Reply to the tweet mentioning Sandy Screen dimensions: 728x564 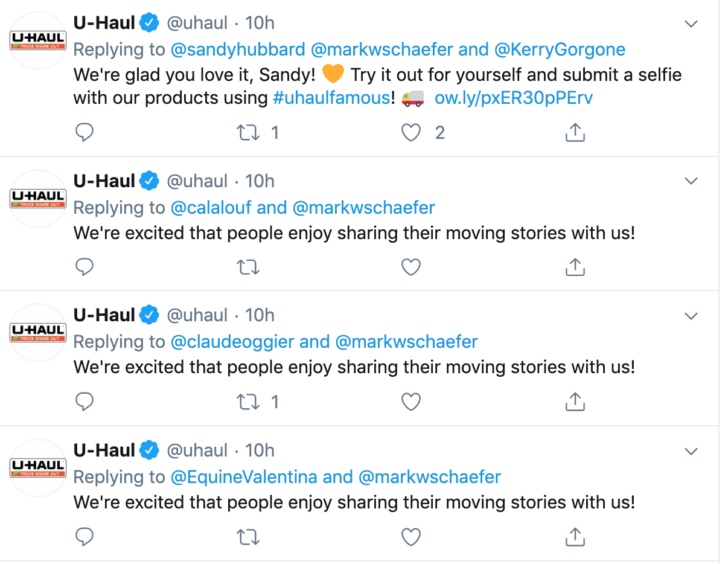point(85,132)
